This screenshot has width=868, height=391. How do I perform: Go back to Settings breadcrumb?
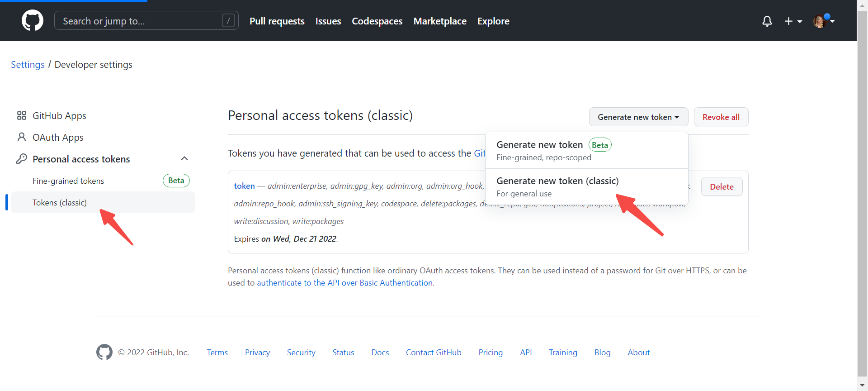click(x=28, y=65)
